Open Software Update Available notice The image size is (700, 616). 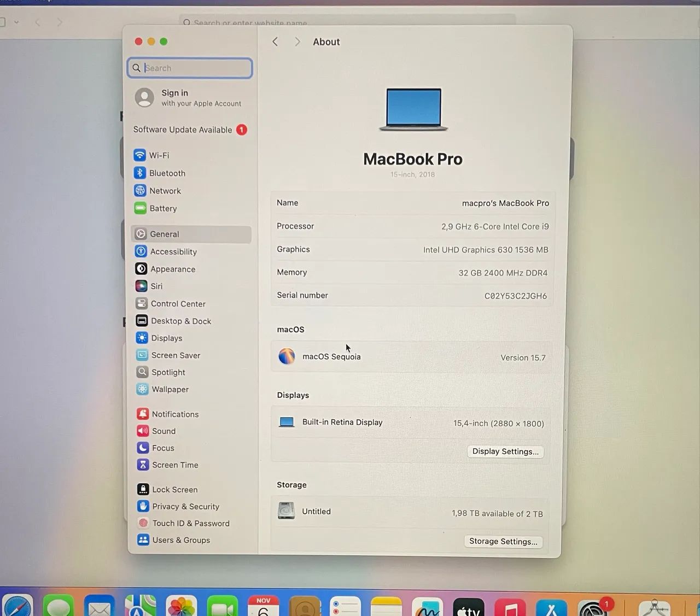pyautogui.click(x=190, y=130)
